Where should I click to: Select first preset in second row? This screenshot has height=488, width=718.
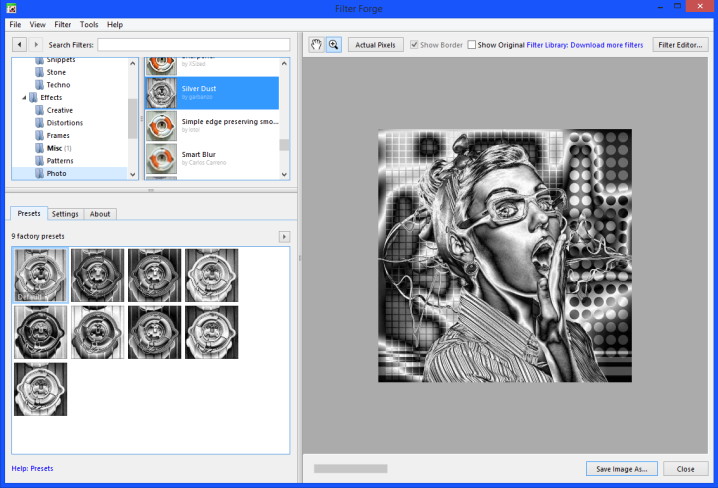click(x=40, y=332)
